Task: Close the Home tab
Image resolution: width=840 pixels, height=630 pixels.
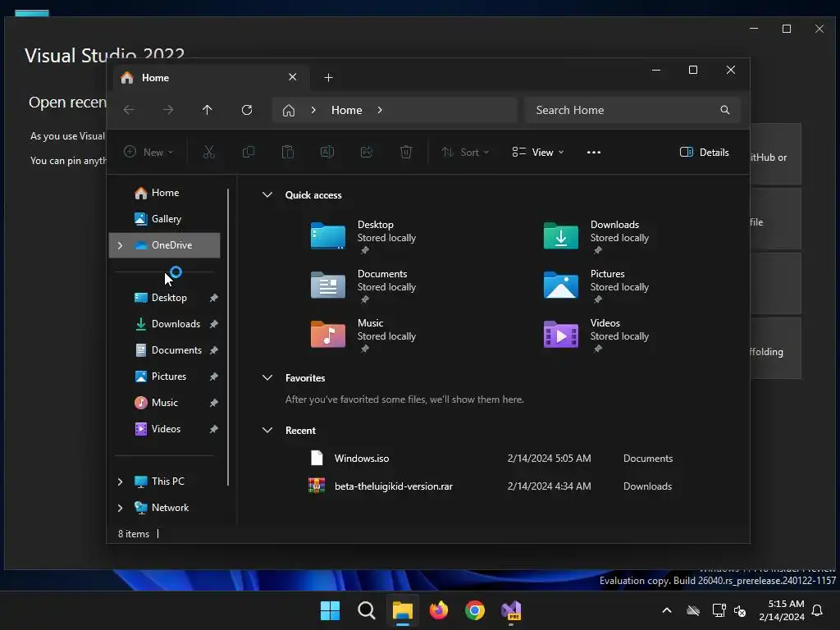Action: [x=293, y=77]
